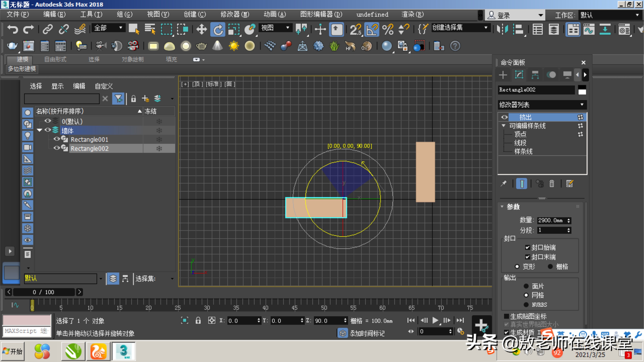Click Remove Modifier trash icon

[552, 184]
